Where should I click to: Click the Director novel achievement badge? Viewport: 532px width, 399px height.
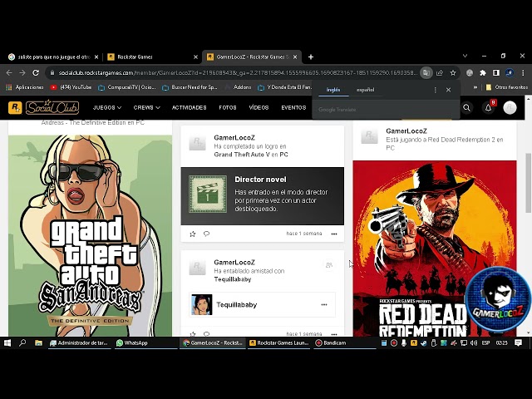(208, 194)
